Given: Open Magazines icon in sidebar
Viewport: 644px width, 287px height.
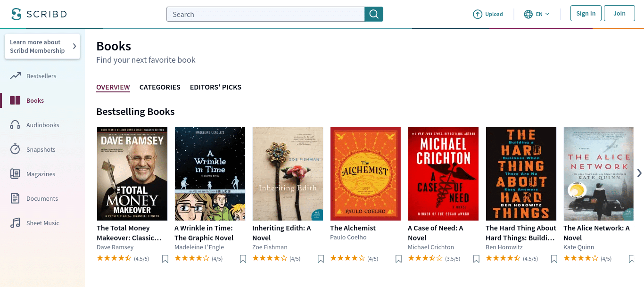Looking at the screenshot, I should (15, 174).
